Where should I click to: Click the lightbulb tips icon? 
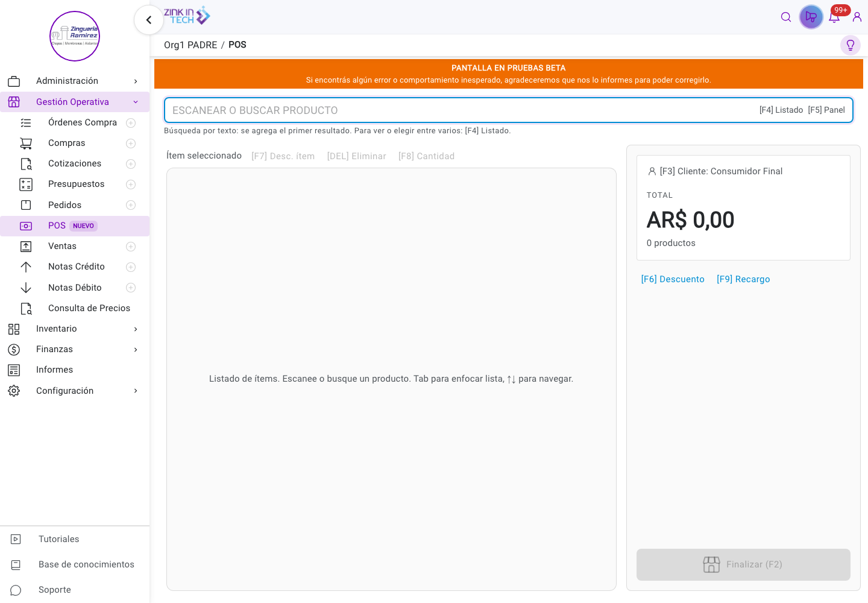(x=851, y=45)
